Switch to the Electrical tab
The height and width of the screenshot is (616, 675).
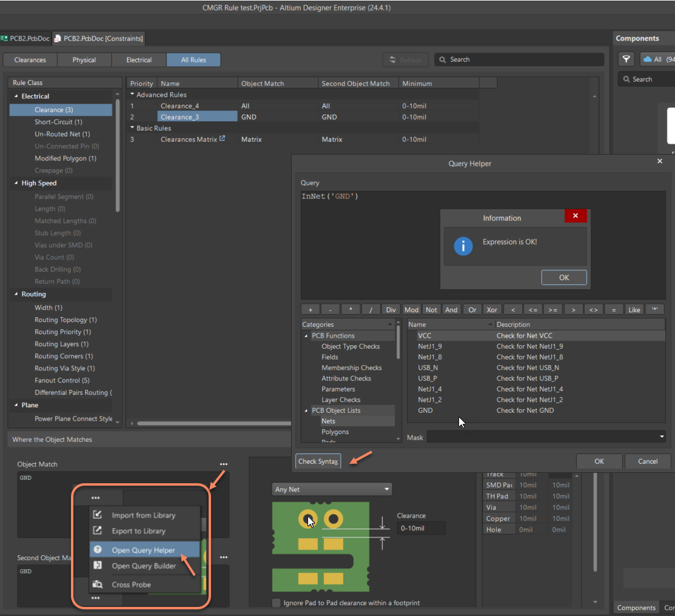139,60
